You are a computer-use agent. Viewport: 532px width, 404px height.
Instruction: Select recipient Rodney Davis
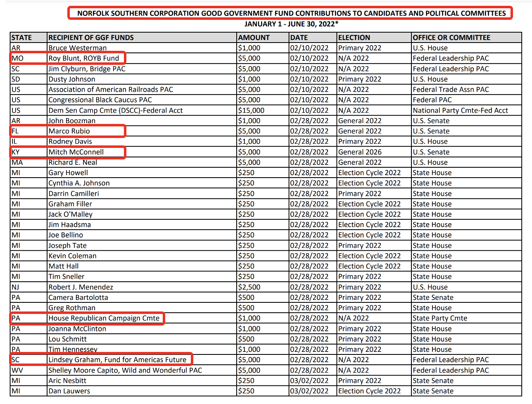click(70, 141)
